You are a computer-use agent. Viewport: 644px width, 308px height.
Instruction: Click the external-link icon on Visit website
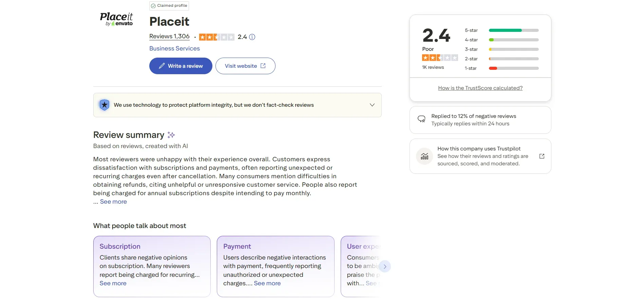(263, 66)
